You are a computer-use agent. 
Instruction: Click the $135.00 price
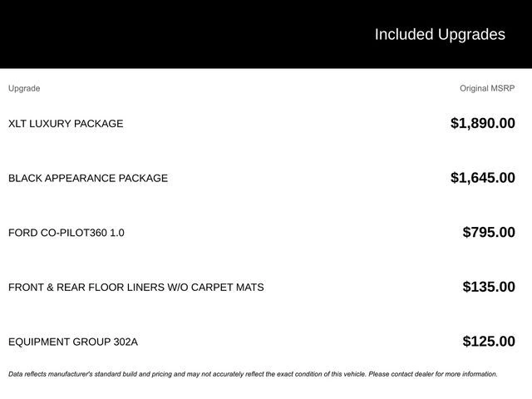coord(489,288)
